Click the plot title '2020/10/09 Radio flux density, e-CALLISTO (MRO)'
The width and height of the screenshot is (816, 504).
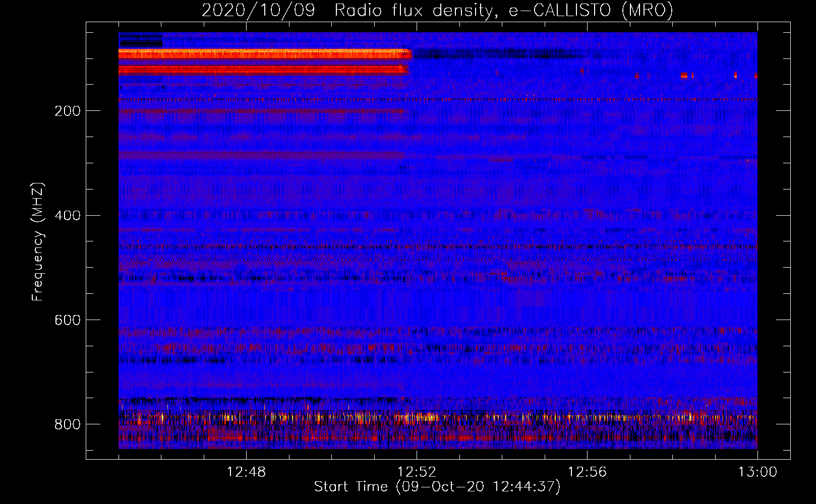pyautogui.click(x=437, y=10)
